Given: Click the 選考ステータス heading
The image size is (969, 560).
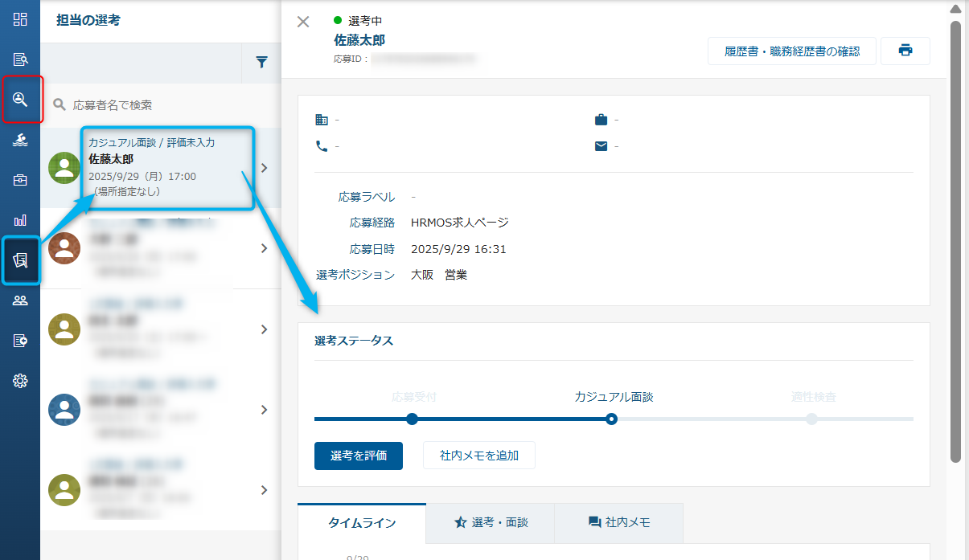Looking at the screenshot, I should (354, 341).
